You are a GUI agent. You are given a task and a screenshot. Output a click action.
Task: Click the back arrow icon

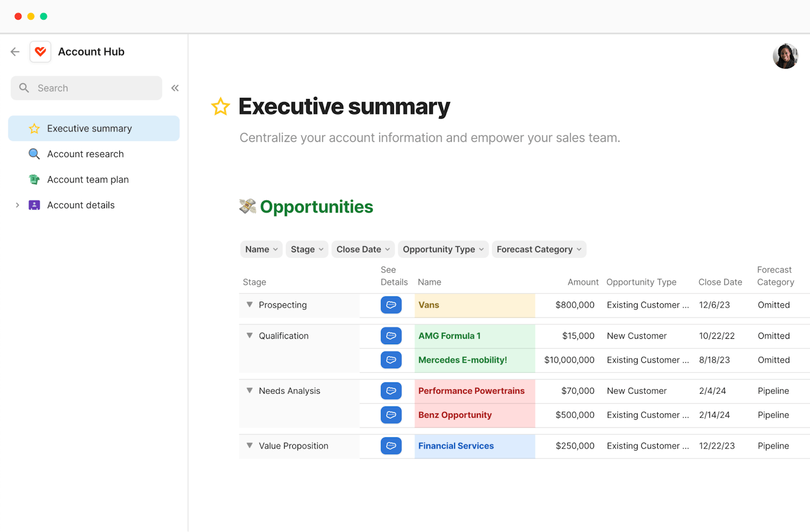click(15, 52)
